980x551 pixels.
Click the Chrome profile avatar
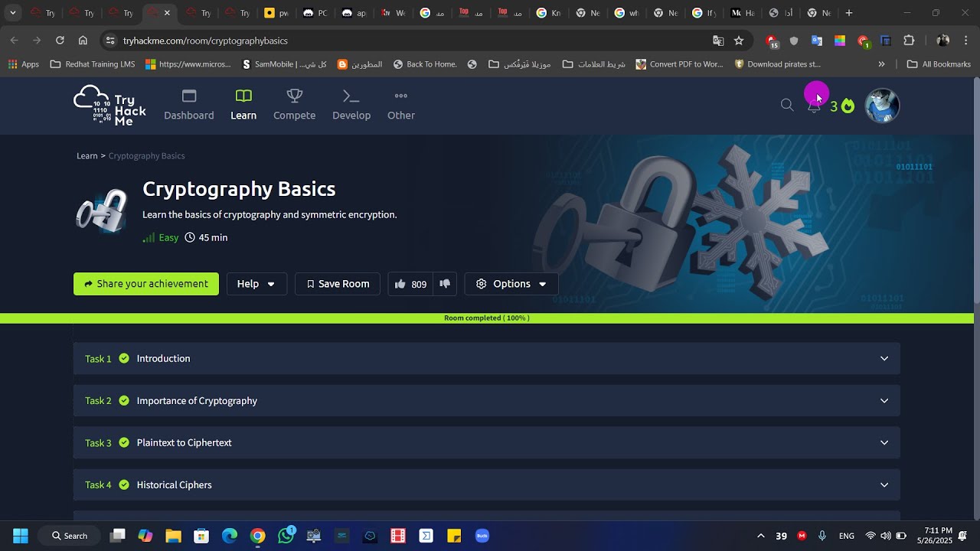tap(943, 41)
